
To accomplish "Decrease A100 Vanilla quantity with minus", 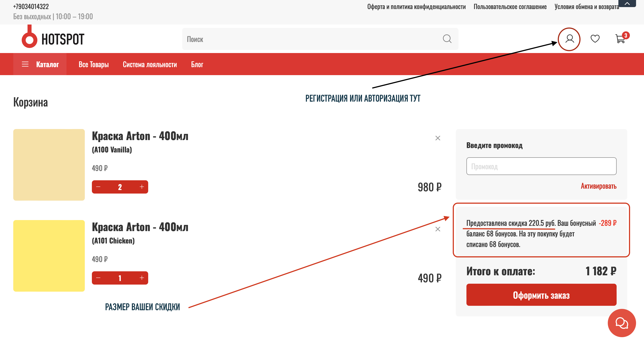I will pos(98,187).
